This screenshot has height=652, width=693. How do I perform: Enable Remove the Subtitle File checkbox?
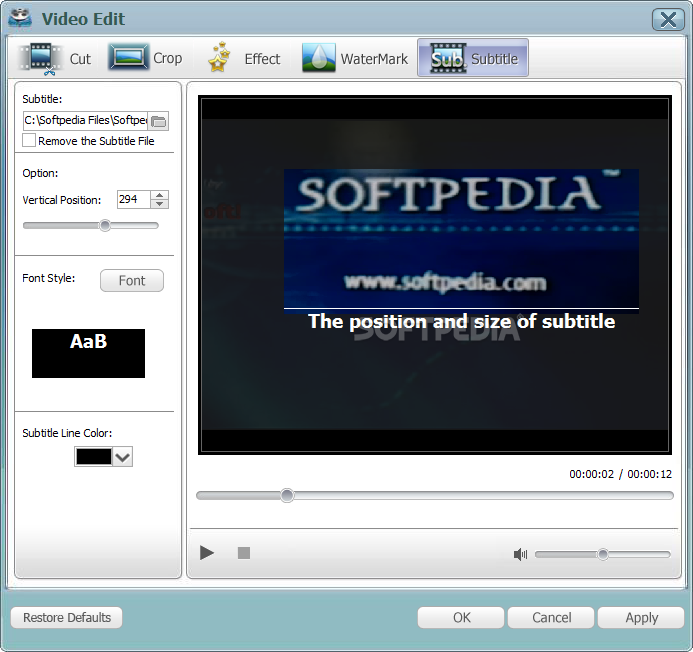pos(29,141)
